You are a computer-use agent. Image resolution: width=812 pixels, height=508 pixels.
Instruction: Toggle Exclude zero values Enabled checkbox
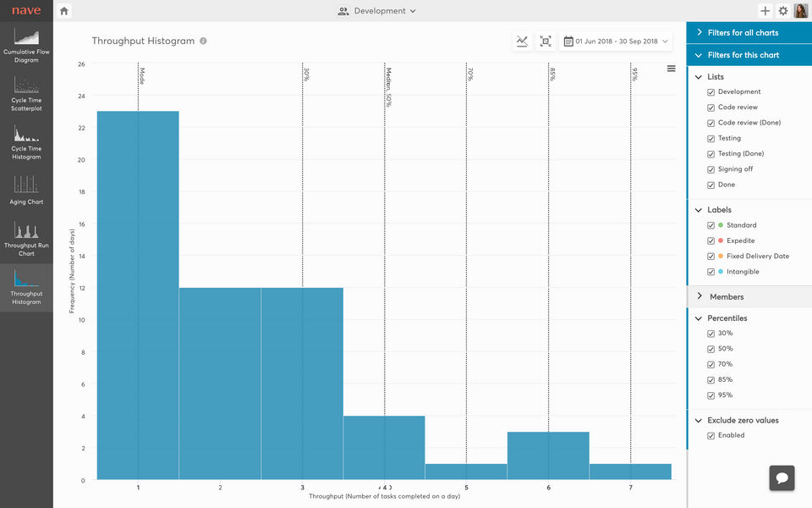[x=711, y=436]
